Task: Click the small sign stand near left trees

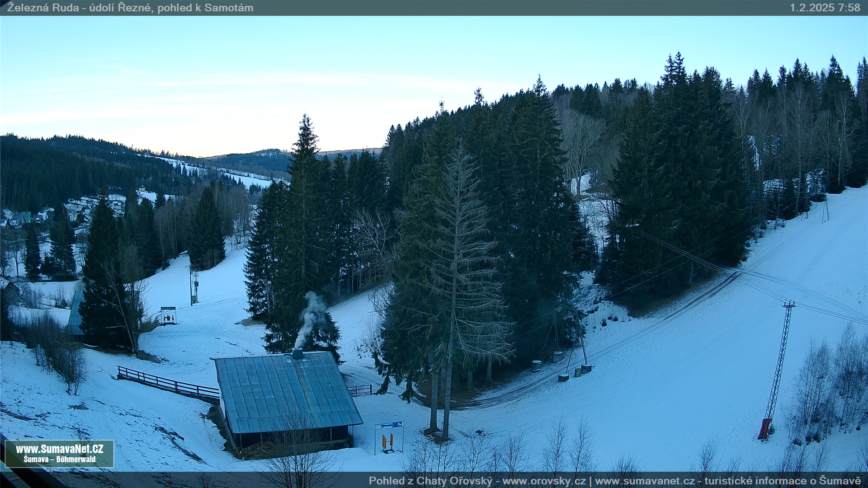Action: point(168,315)
